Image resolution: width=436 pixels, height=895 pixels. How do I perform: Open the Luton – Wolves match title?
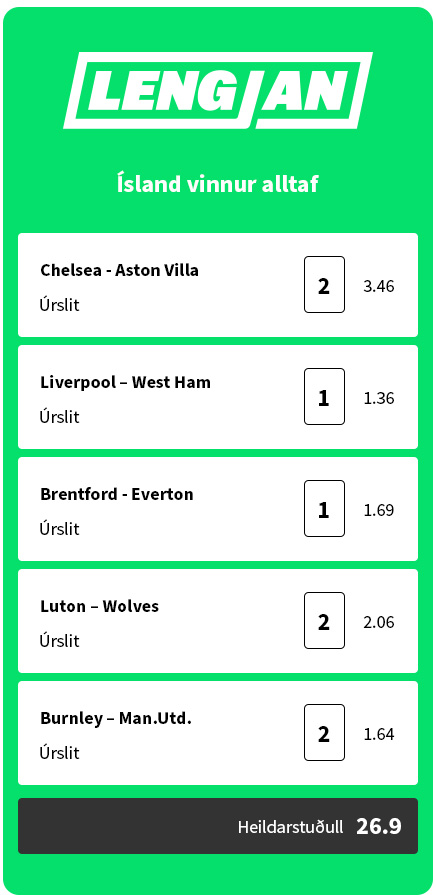(99, 606)
